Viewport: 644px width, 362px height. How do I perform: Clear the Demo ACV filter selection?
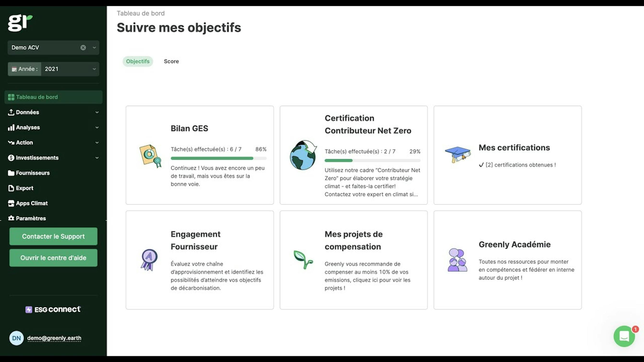83,47
